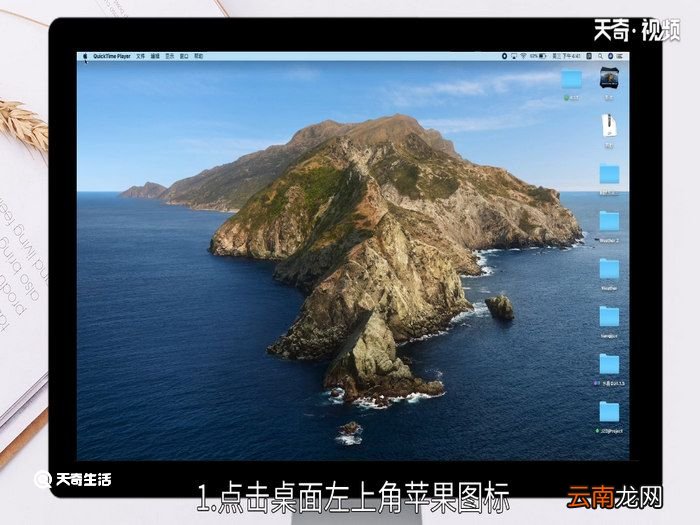
Task: Open Spotlight search magnifier icon
Action: tap(600, 56)
